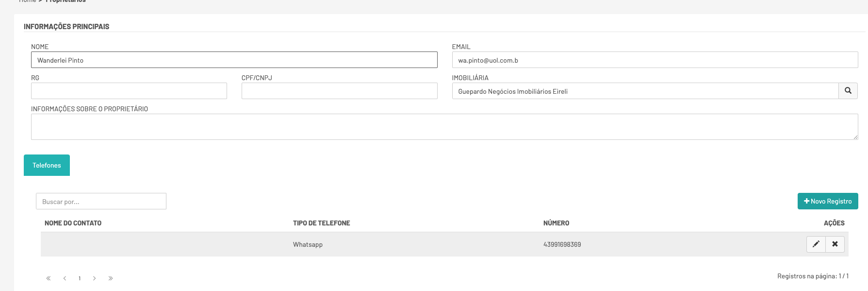868x291 pixels.
Task: Click the CPF/CNPJ input field
Action: (x=340, y=91)
